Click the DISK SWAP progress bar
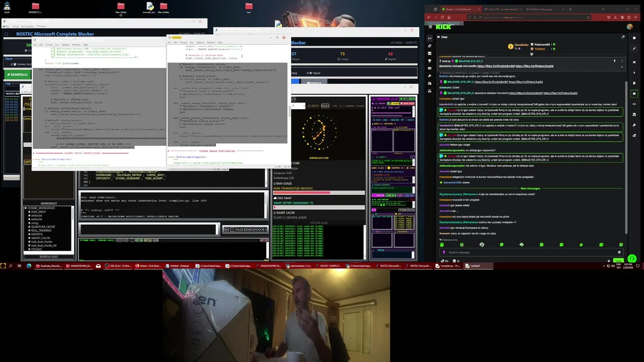Image resolution: width=644 pixels, height=362 pixels. (x=319, y=207)
